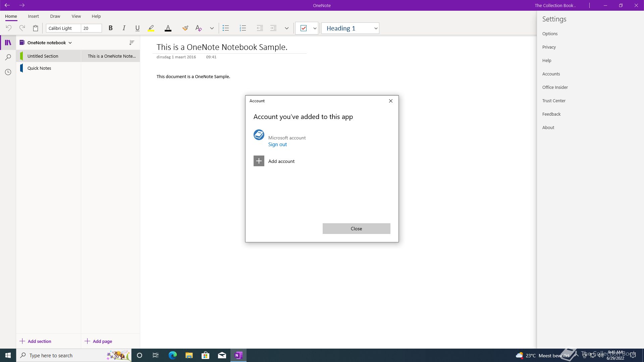The height and width of the screenshot is (362, 644).
Task: Open Office Insider settings
Action: click(x=555, y=87)
